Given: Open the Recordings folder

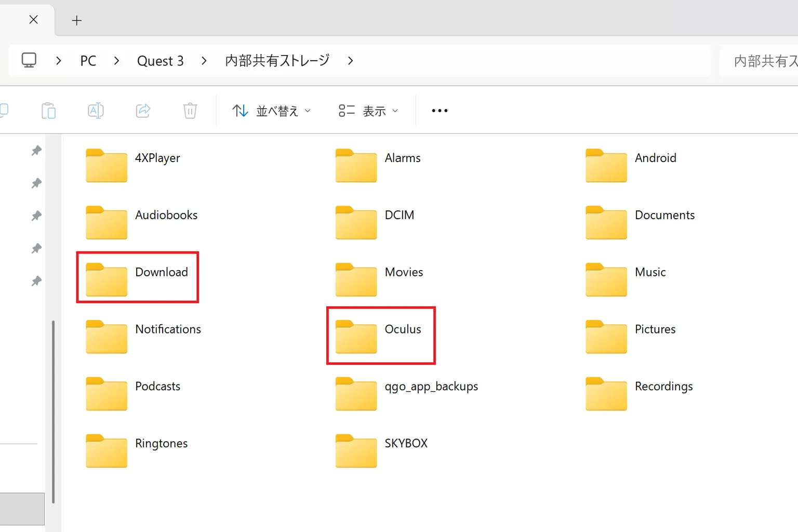Looking at the screenshot, I should pos(639,394).
